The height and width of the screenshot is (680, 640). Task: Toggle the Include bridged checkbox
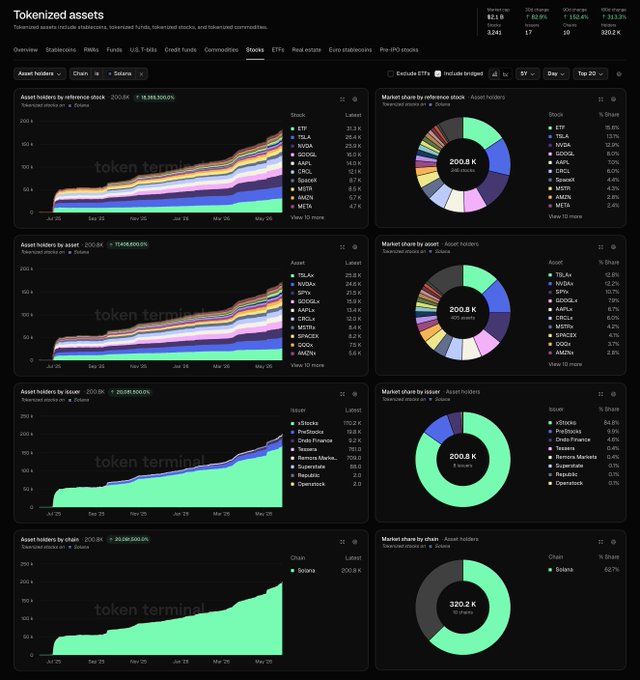pyautogui.click(x=438, y=74)
